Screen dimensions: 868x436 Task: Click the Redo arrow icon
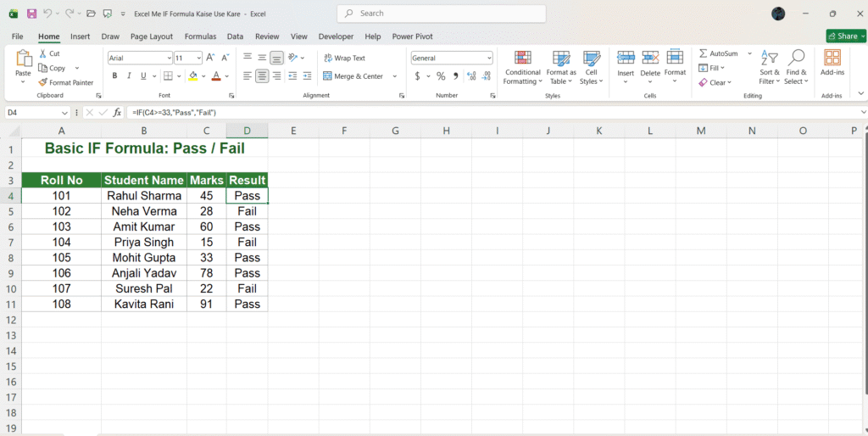pos(70,14)
